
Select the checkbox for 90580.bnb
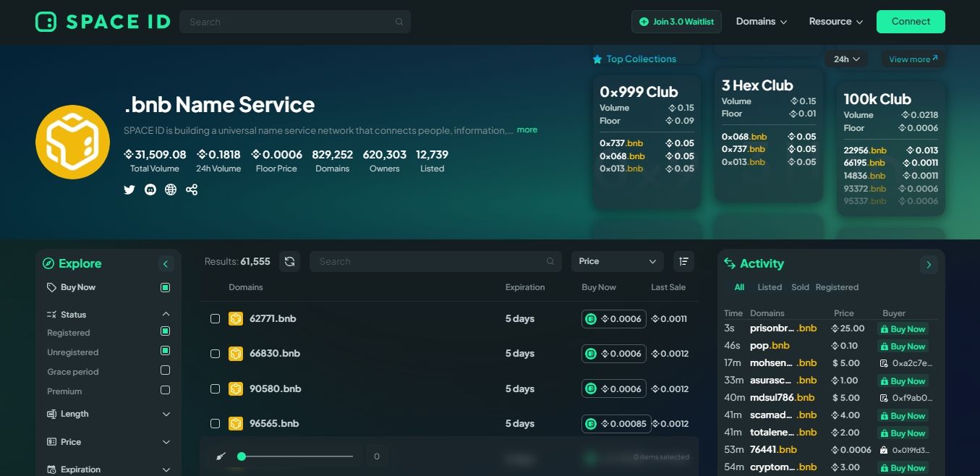215,389
